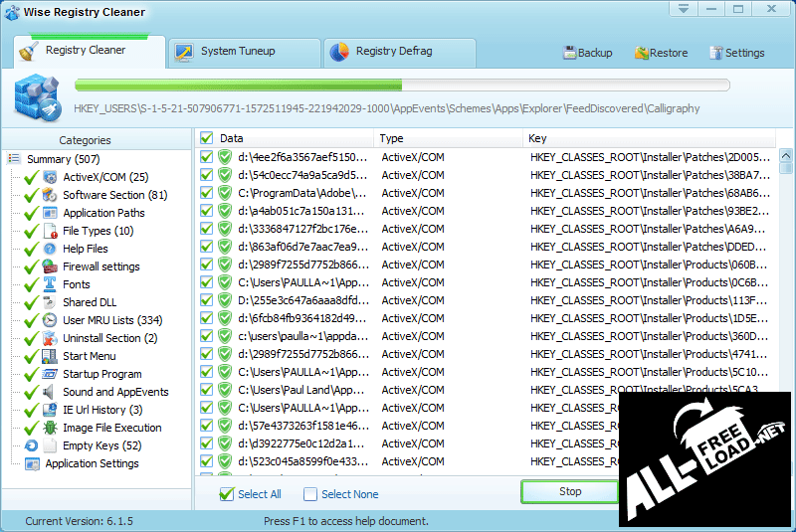Screen dimensions: 796x532
Task: Open Settings via its tools icon
Action: 715,53
